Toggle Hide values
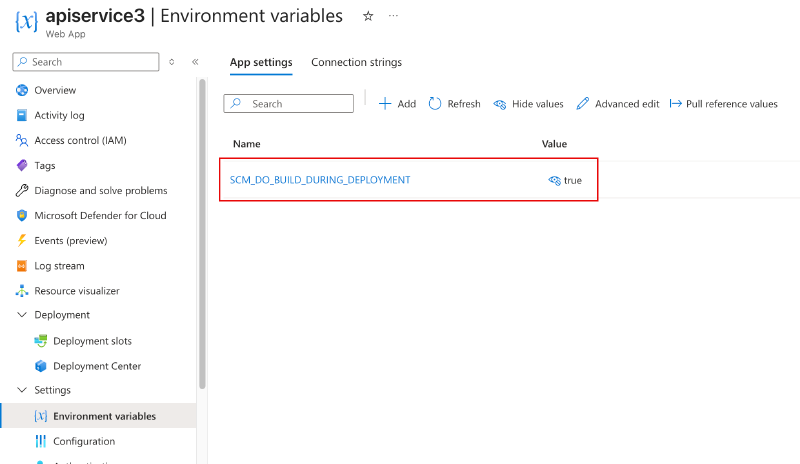 click(528, 104)
